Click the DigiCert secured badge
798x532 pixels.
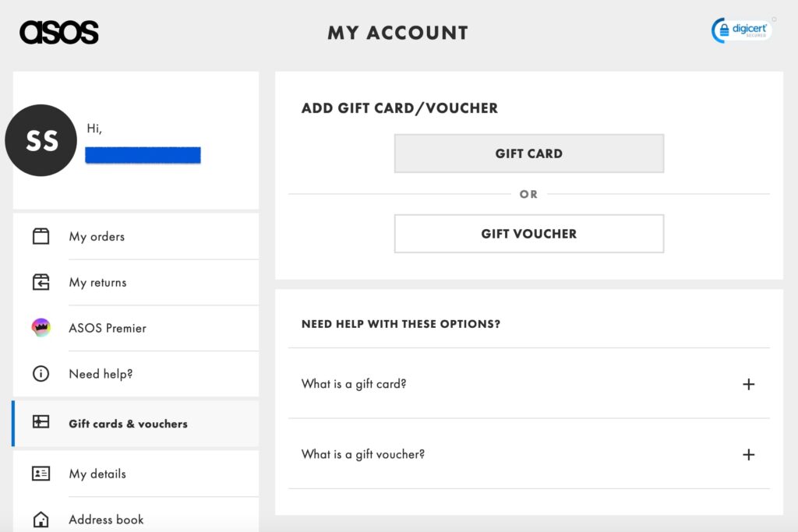click(740, 30)
